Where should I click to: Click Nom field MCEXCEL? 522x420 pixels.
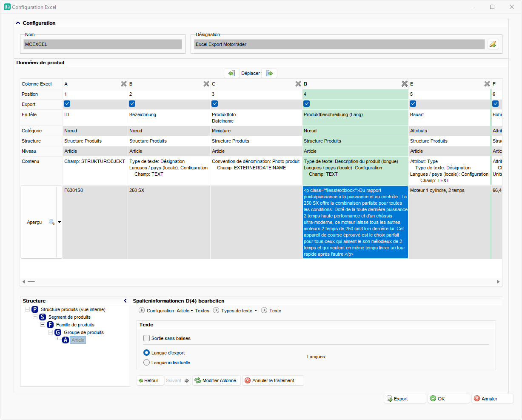click(x=103, y=44)
